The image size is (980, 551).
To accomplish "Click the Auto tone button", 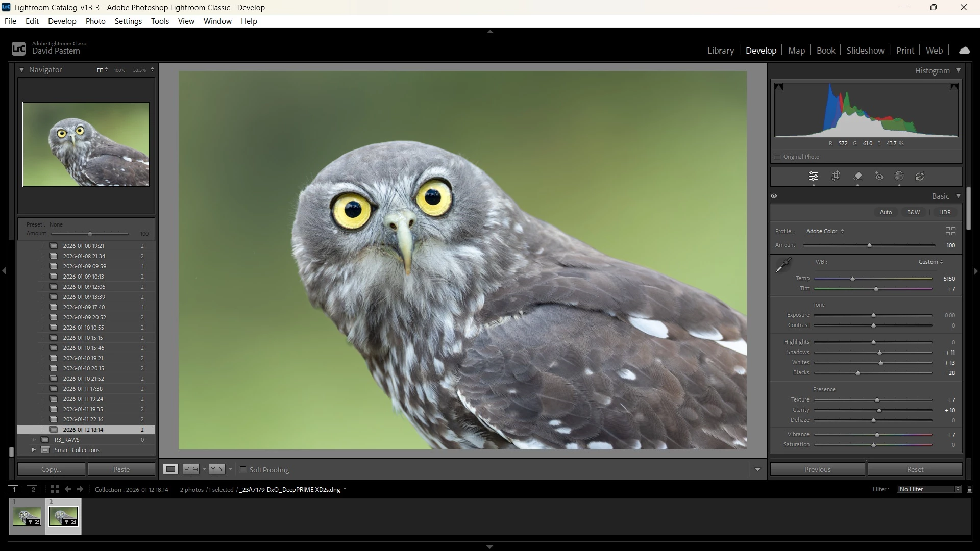I will (x=886, y=212).
